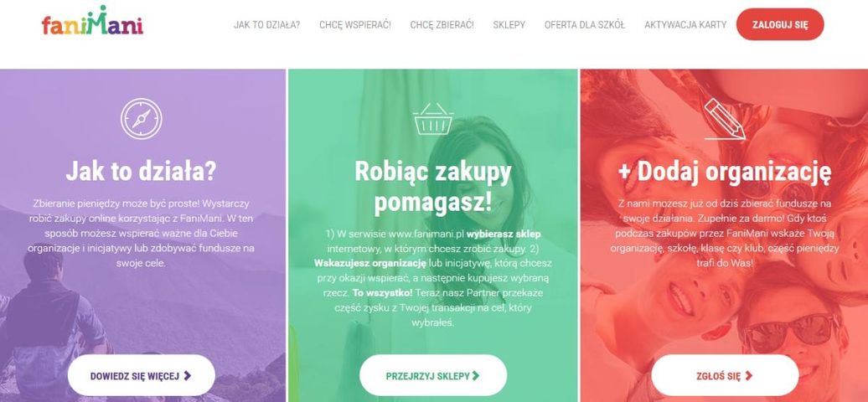The height and width of the screenshot is (402, 868).
Task: Go to Chcę zbierać! page
Action: coord(442,25)
